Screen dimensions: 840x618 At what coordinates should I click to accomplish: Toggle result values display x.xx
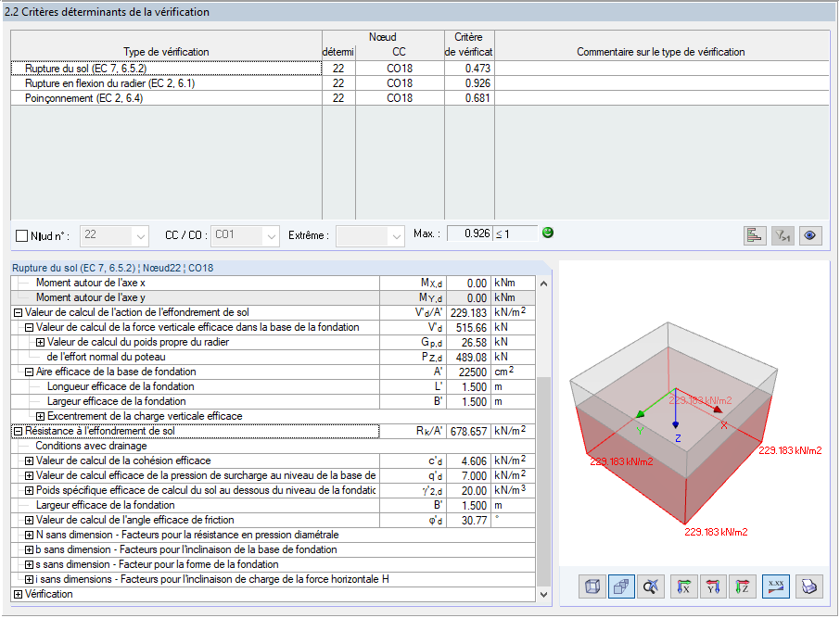776,586
